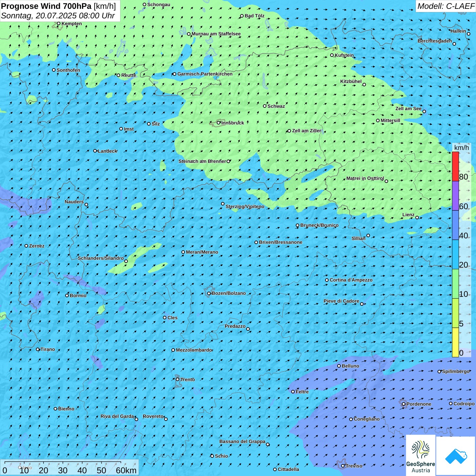Click the 'Mezzolombardo' map label
476x476 pixels.
pos(194,350)
